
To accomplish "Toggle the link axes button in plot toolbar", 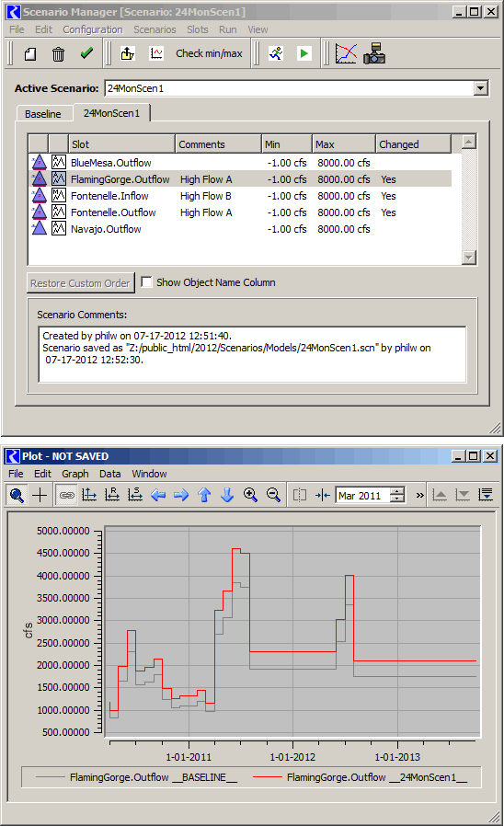I will (66, 495).
